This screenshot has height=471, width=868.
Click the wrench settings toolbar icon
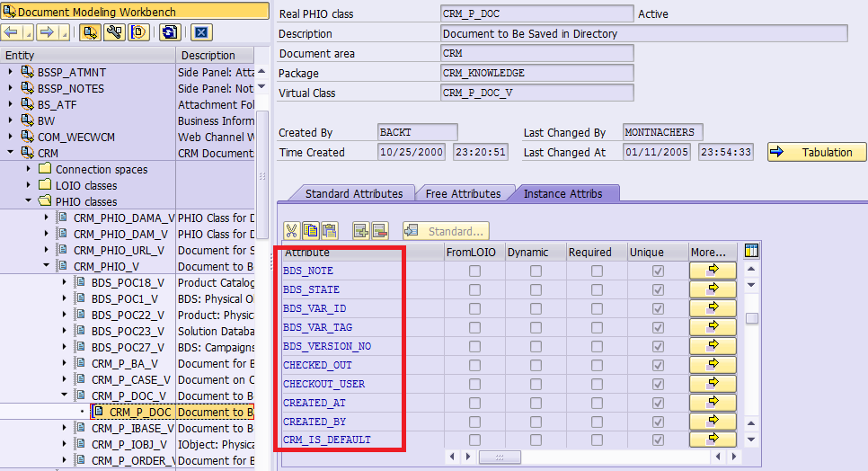(x=114, y=32)
